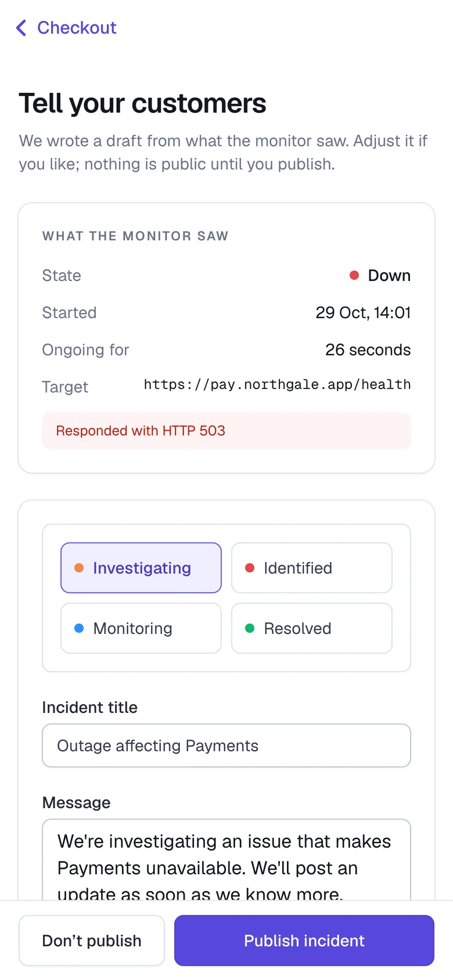Click the 'Message' field label
The height and width of the screenshot is (980, 453).
point(76,802)
